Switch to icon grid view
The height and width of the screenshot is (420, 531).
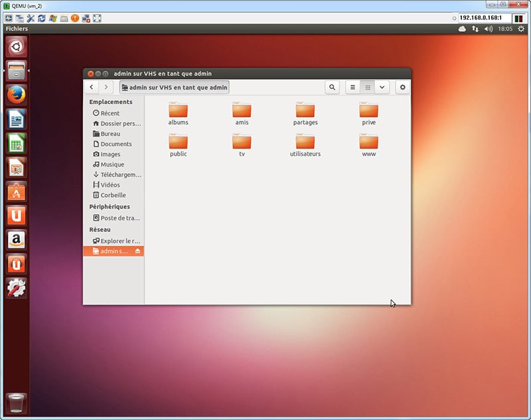(x=368, y=88)
